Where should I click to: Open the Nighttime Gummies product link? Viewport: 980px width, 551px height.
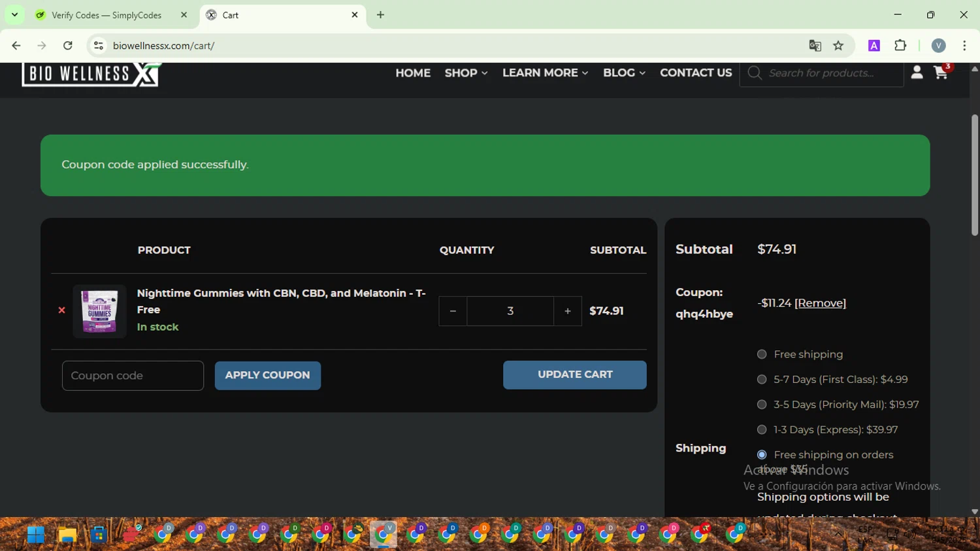[x=282, y=301]
